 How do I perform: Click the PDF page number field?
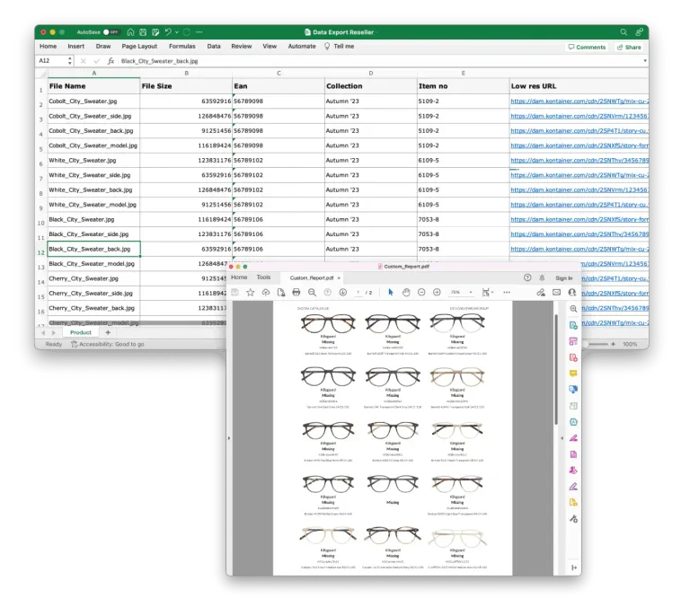[358, 293]
